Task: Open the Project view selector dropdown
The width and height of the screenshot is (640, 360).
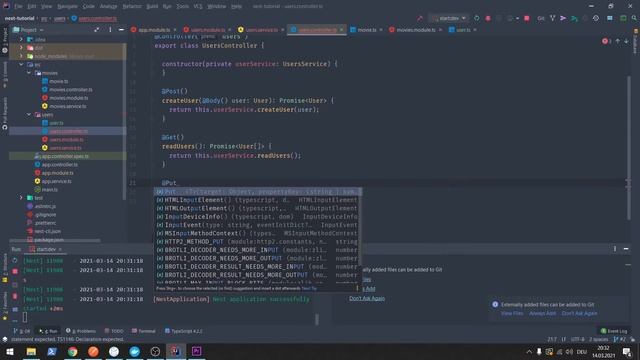Action: click(28, 30)
